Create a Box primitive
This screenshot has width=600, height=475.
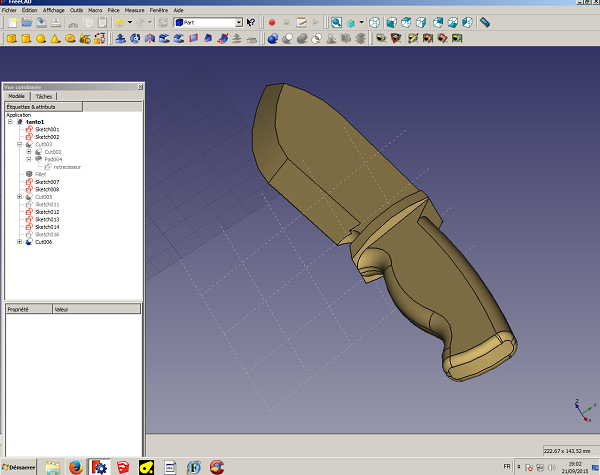tap(12, 38)
